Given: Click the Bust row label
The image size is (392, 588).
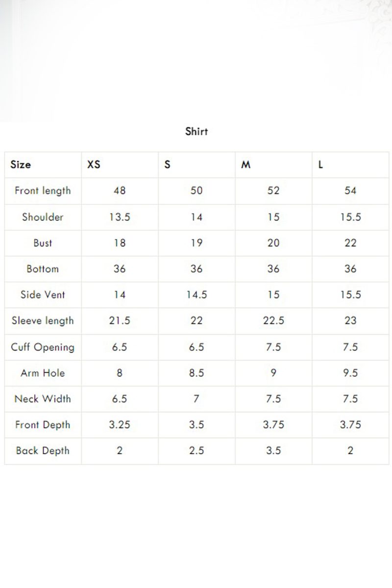Looking at the screenshot, I should (x=43, y=243).
